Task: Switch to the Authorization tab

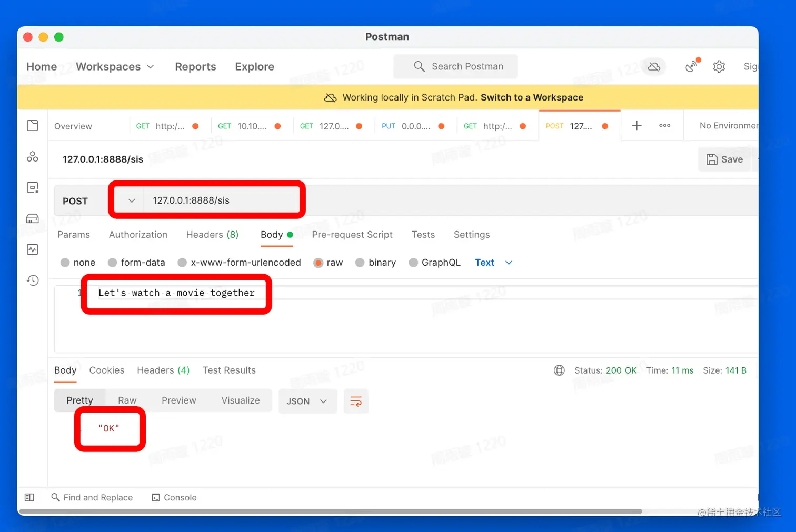Action: tap(138, 235)
